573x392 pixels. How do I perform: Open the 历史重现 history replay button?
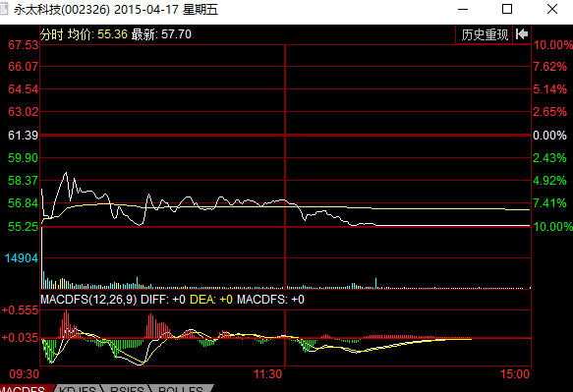coord(485,34)
